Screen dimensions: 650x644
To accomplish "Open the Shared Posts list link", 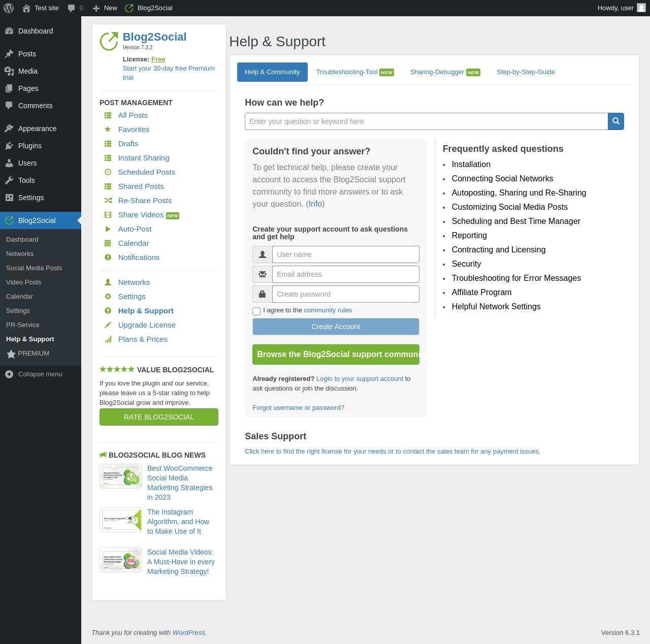I will coord(141,186).
